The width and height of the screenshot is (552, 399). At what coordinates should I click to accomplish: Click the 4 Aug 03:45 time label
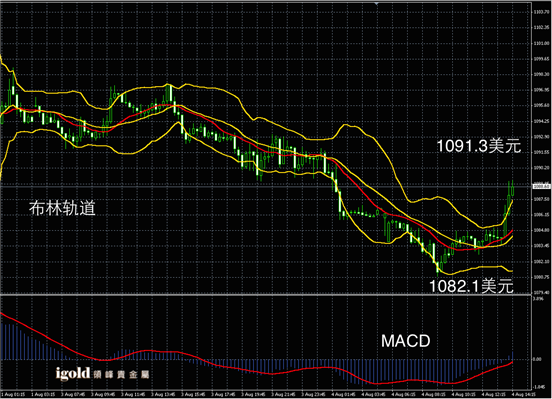(374, 394)
